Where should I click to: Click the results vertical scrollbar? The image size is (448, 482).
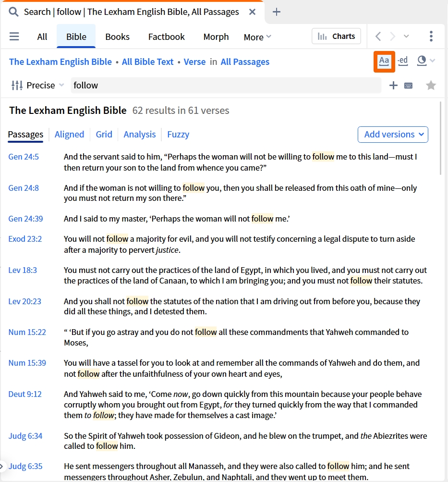441,138
